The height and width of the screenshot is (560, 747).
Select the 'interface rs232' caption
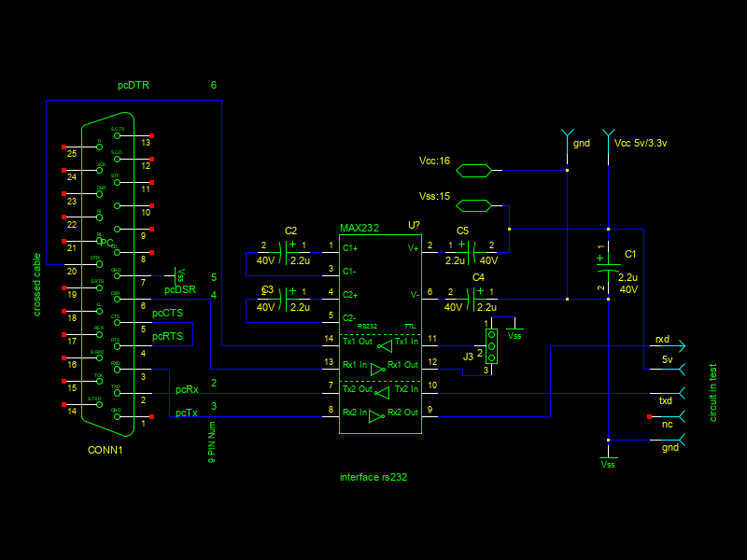point(373,477)
